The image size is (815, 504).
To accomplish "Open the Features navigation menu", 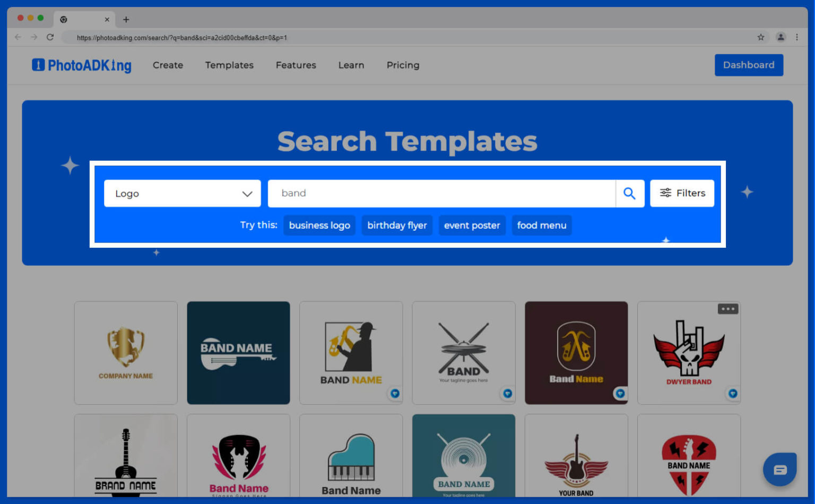I will click(x=296, y=65).
